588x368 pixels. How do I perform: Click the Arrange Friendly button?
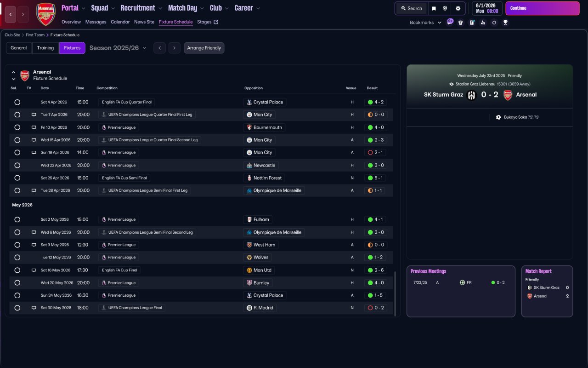(204, 48)
